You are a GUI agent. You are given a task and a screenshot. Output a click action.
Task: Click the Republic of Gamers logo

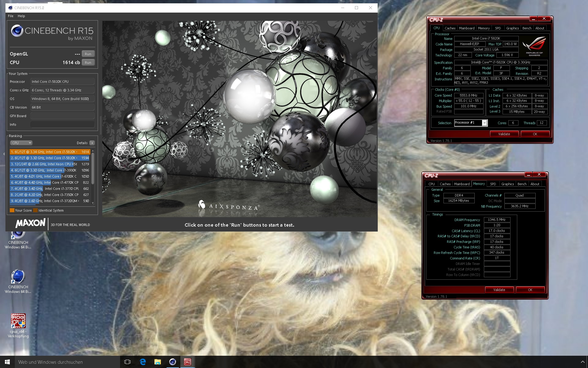[x=534, y=46]
